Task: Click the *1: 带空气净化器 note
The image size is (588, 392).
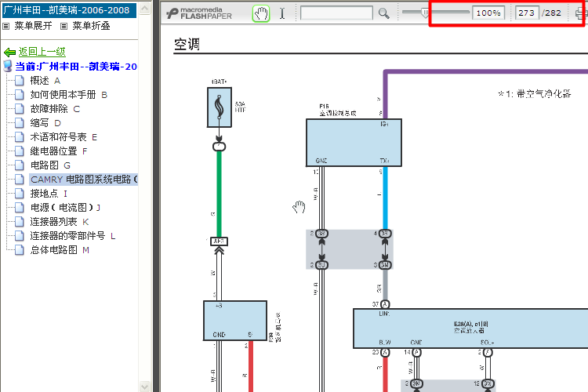Action: (535, 94)
